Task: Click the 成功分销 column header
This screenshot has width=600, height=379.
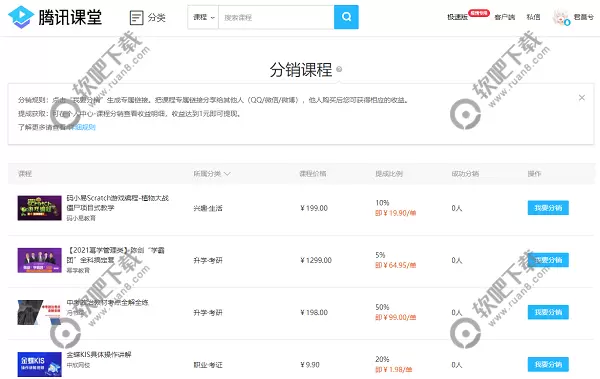Action: point(465,174)
